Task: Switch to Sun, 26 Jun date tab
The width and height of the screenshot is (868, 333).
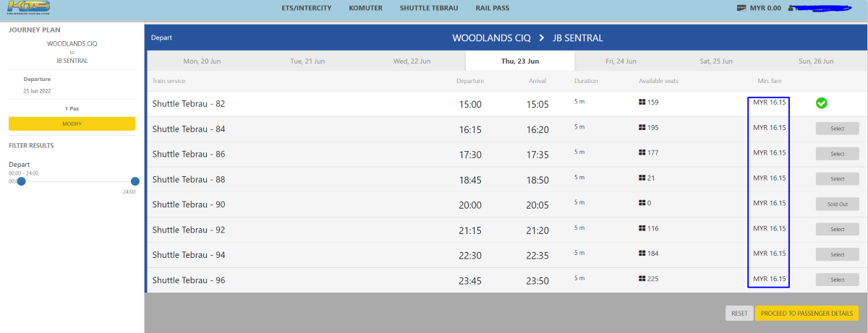Action: pyautogui.click(x=814, y=61)
